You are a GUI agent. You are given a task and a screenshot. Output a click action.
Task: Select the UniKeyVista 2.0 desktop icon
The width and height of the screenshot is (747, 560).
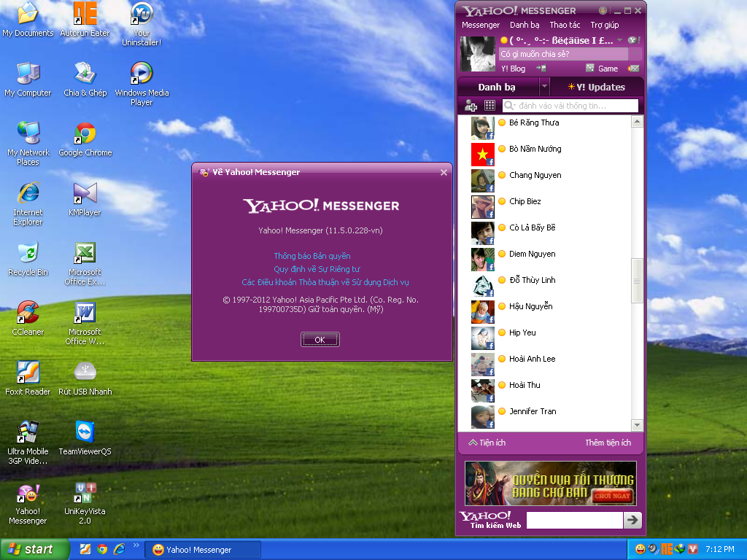point(85,503)
